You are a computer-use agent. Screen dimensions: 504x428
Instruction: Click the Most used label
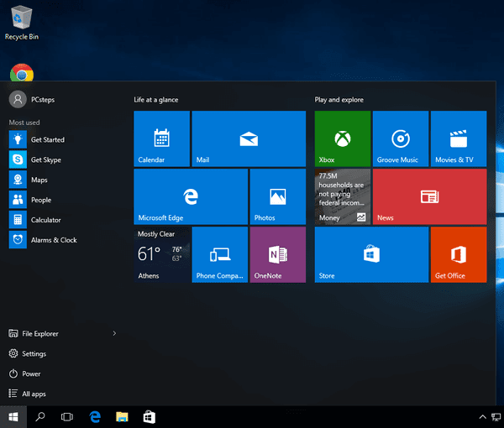tap(24, 123)
